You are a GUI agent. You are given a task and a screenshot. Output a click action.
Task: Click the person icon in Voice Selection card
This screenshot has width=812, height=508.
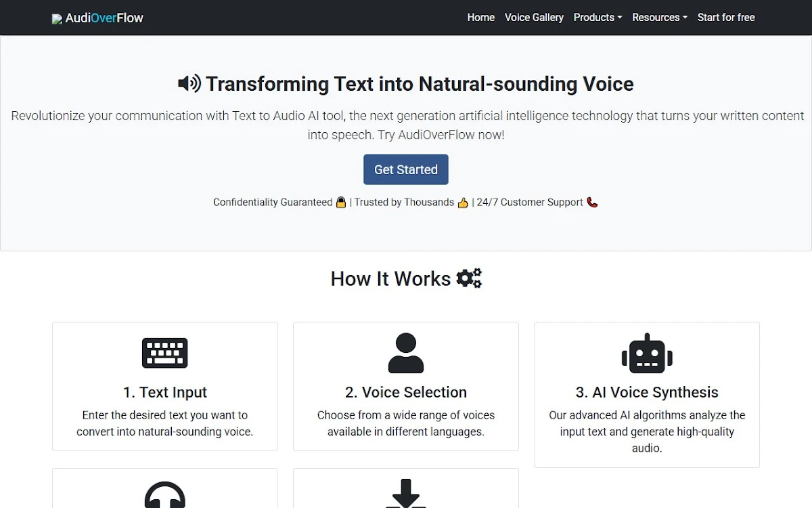[x=406, y=353]
